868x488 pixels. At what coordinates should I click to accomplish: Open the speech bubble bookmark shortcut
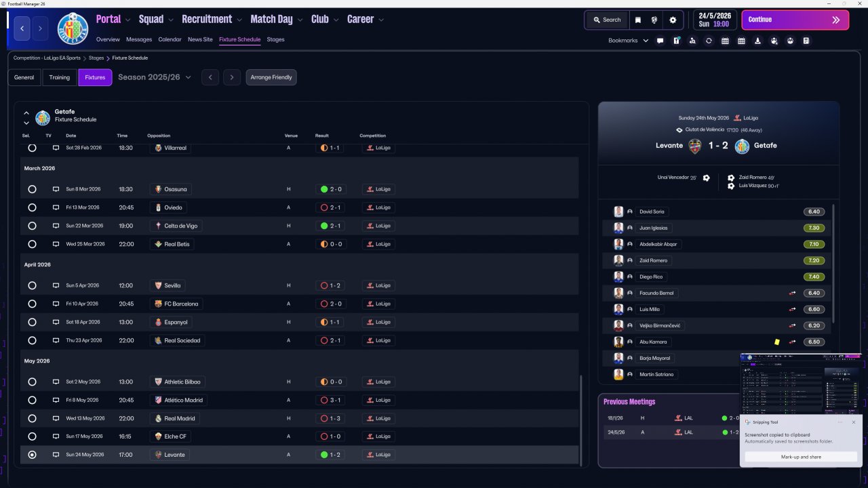pyautogui.click(x=660, y=41)
